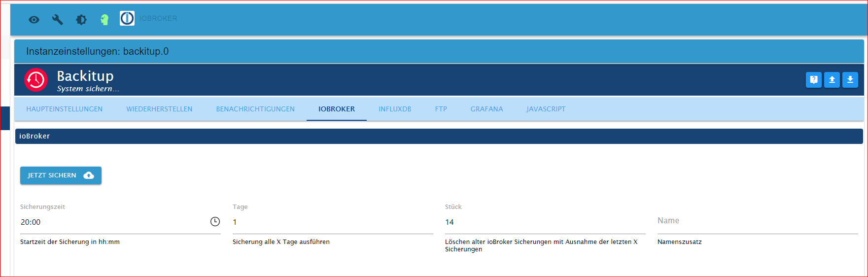
Task: Click the Instanzeinstellungen: backitup.0 title
Action: click(x=98, y=51)
